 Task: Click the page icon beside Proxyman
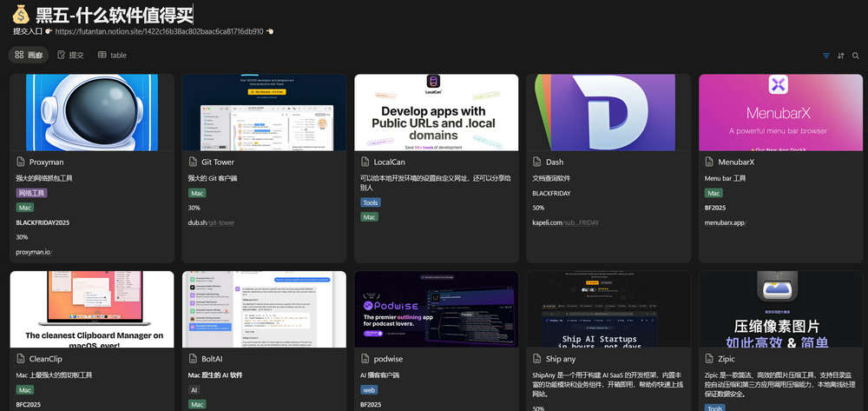tap(21, 162)
